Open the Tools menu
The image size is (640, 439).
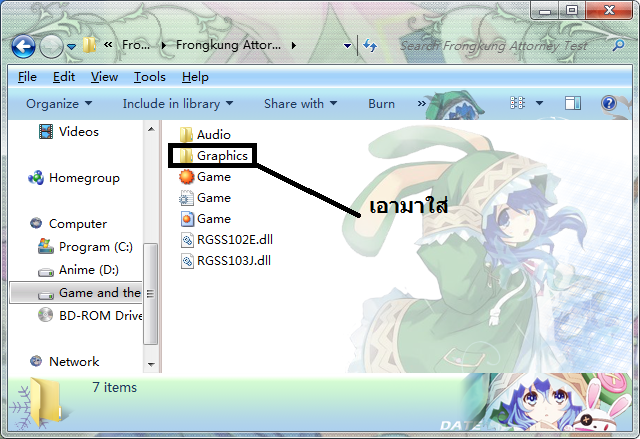150,77
